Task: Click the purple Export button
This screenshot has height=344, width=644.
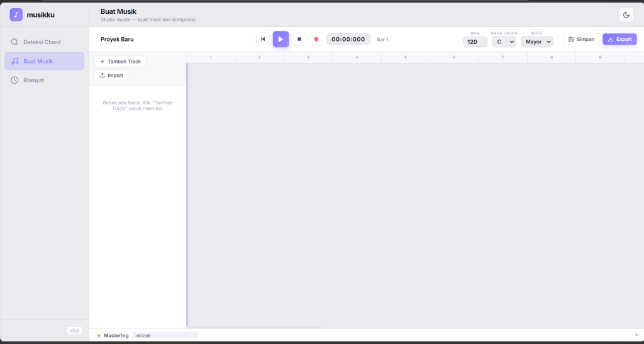Action: [x=619, y=39]
